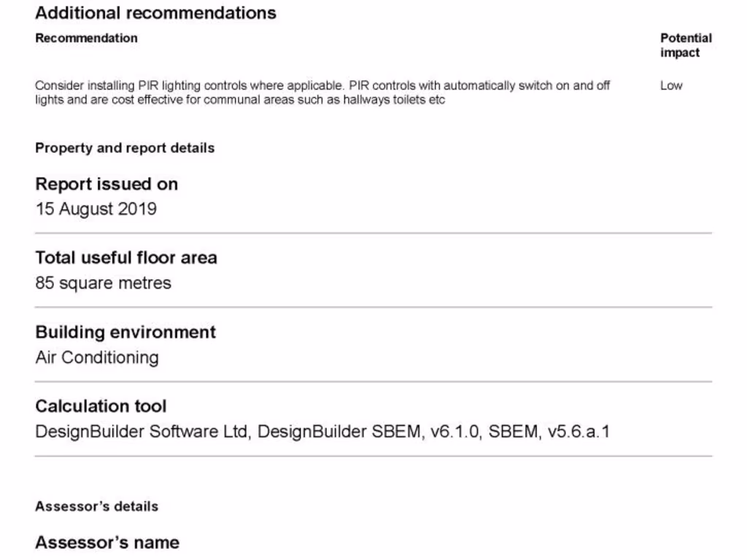Click the Additional recommendations heading
The width and height of the screenshot is (747, 560).
coord(155,13)
